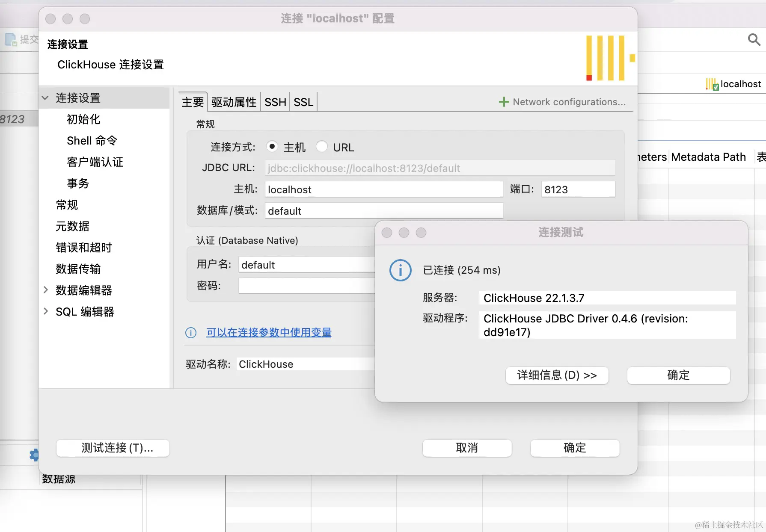Click 确定 button in configuration dialog
This screenshot has width=766, height=532.
(575, 448)
